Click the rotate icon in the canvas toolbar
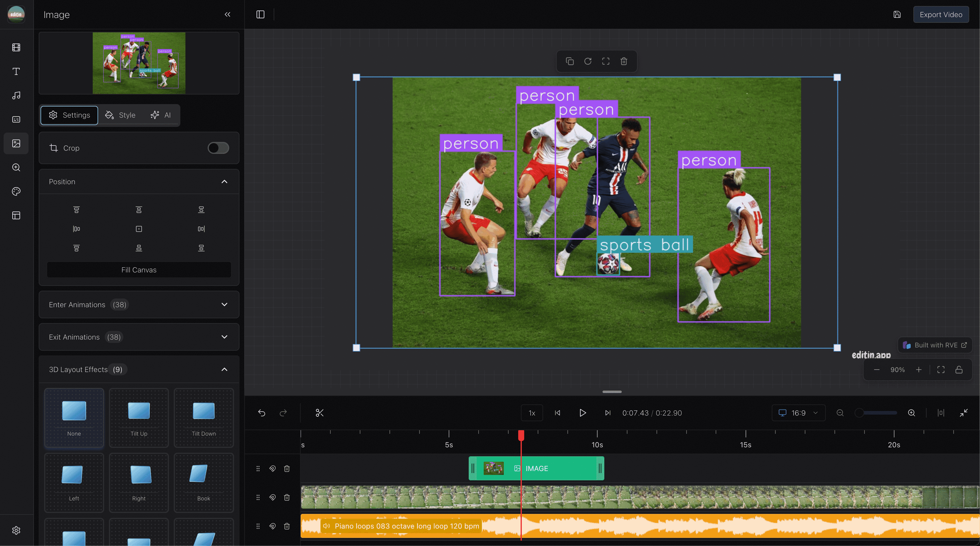The image size is (980, 546). coord(588,61)
